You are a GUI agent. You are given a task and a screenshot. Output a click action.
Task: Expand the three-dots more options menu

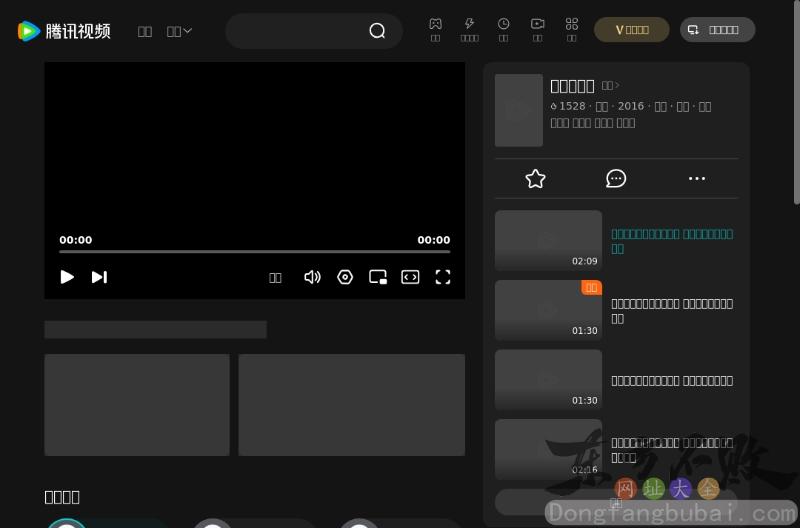coord(697,179)
